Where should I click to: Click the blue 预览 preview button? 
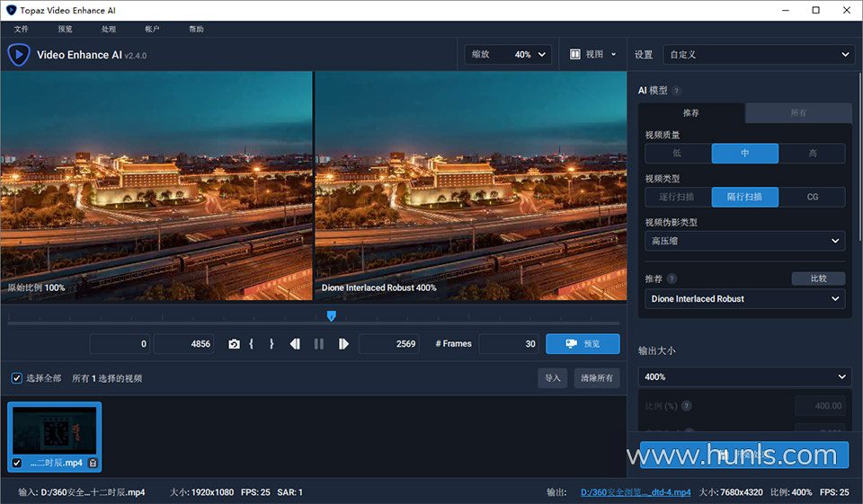[583, 344]
